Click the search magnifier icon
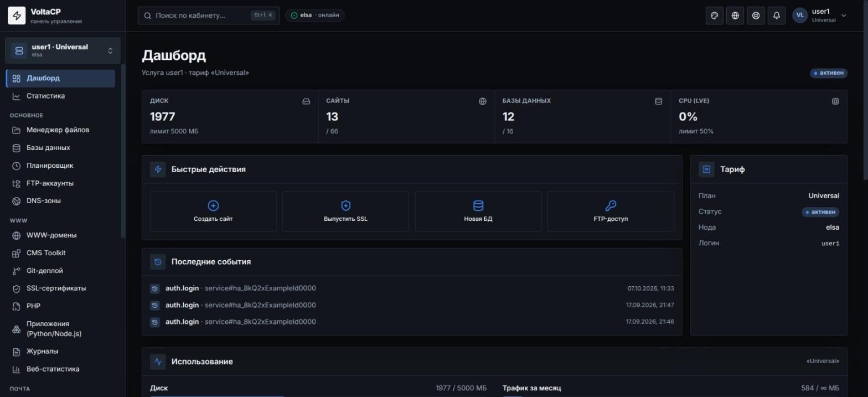Screen dimensions: 868x397 [148, 16]
